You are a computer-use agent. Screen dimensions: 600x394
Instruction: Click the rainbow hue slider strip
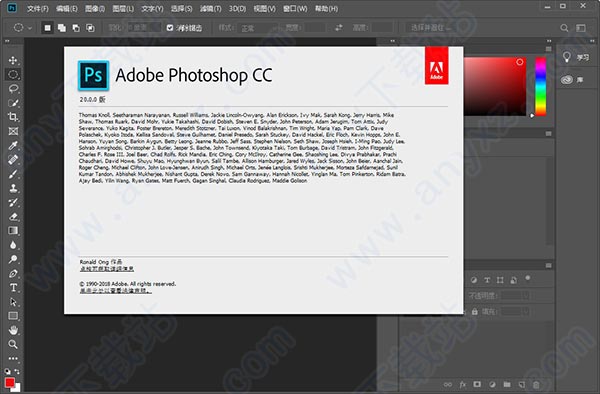540,86
